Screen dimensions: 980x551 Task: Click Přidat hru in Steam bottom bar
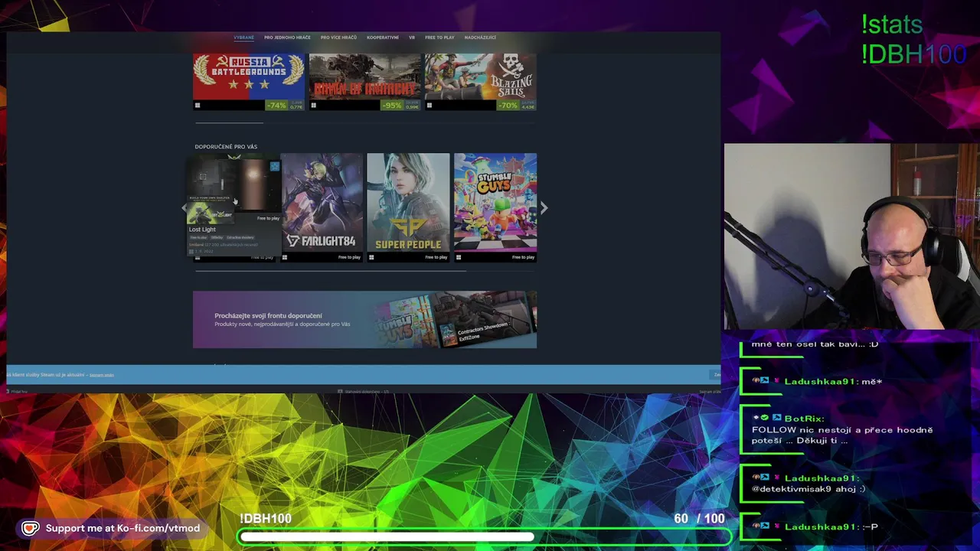point(17,391)
